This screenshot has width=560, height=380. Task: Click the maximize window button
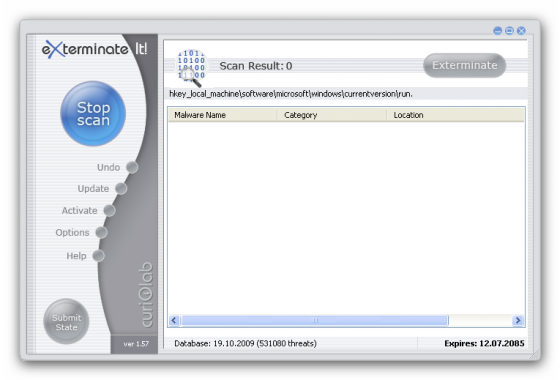509,31
